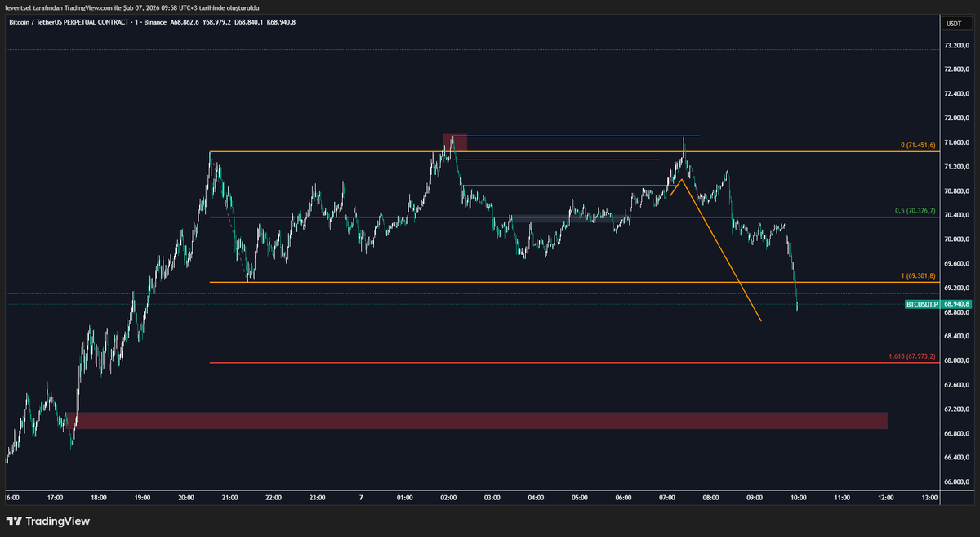
Task: Click the 03:00 time axis label
Action: [492, 498]
